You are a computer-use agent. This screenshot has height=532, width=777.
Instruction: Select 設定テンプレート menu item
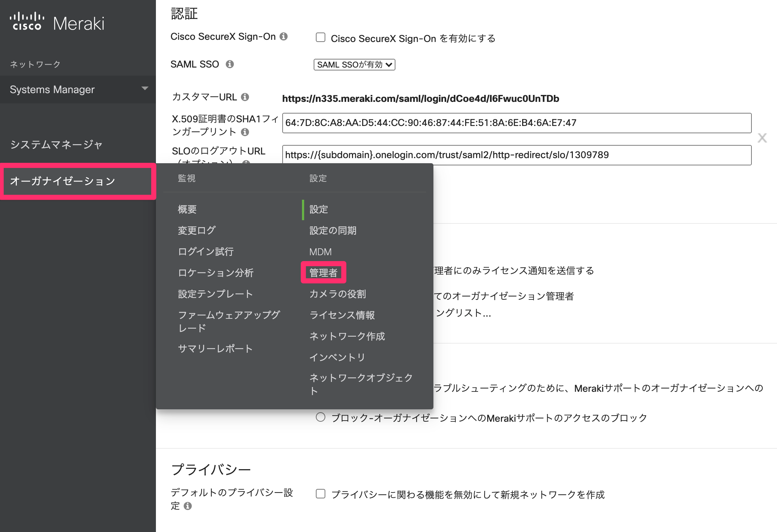(x=215, y=294)
